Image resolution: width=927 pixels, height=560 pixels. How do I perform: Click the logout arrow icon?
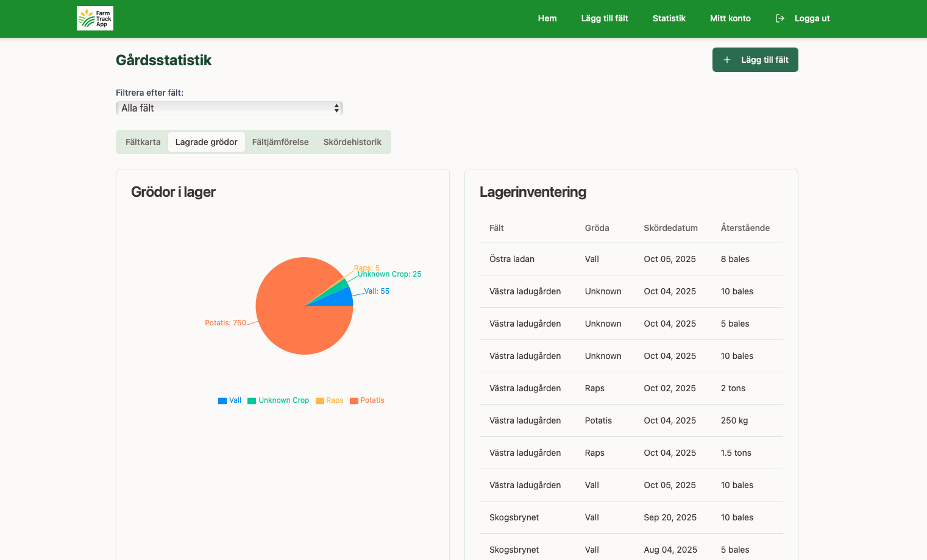pyautogui.click(x=780, y=18)
